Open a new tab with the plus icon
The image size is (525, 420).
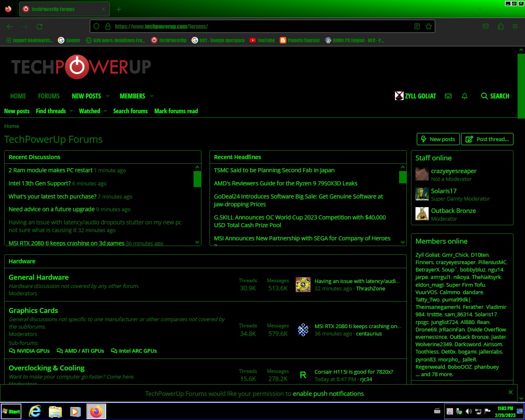119,9
